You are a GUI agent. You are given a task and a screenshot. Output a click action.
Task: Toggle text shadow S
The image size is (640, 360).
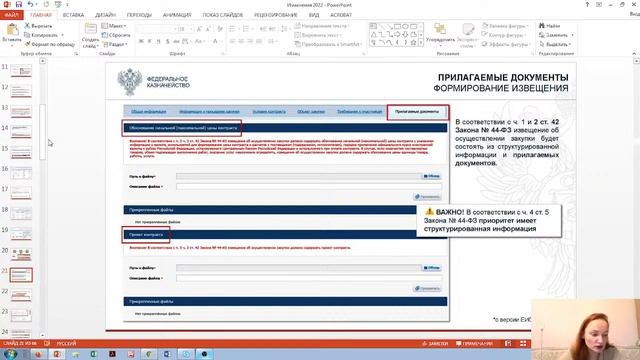tap(167, 41)
